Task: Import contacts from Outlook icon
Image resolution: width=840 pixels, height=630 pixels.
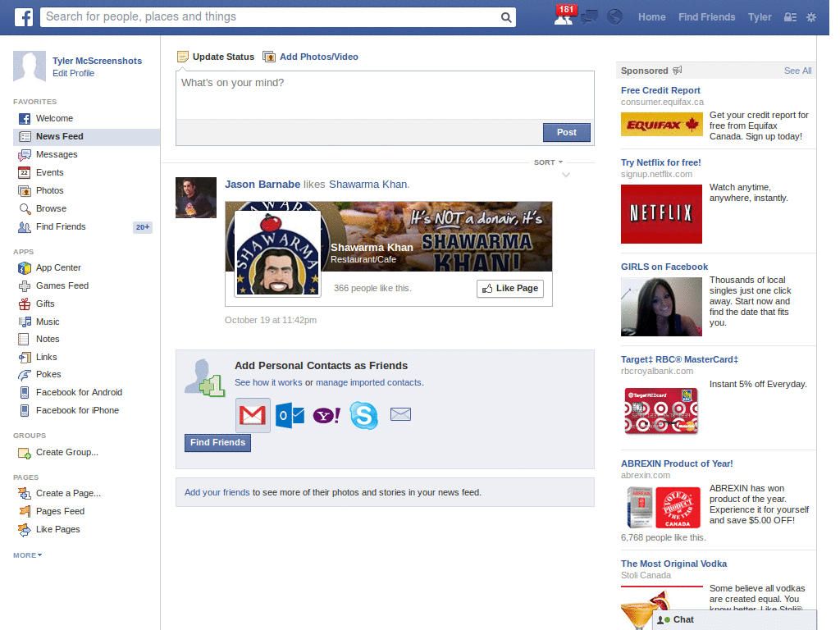Action: (290, 415)
